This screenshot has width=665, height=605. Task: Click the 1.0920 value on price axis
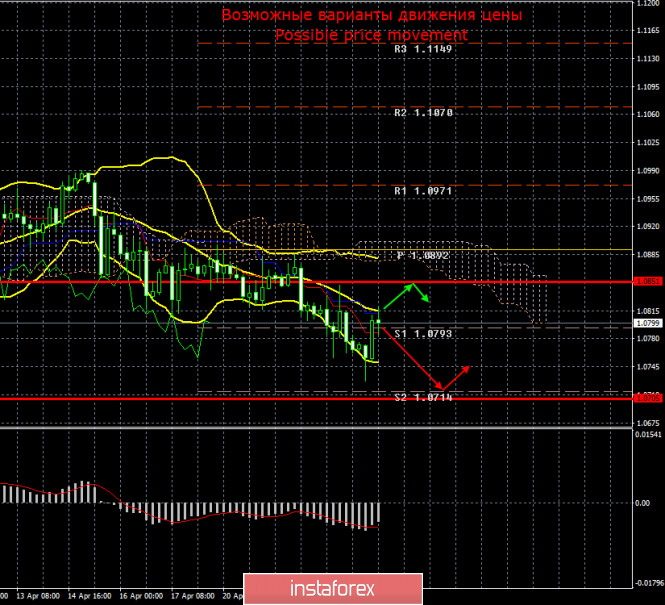coord(648,227)
